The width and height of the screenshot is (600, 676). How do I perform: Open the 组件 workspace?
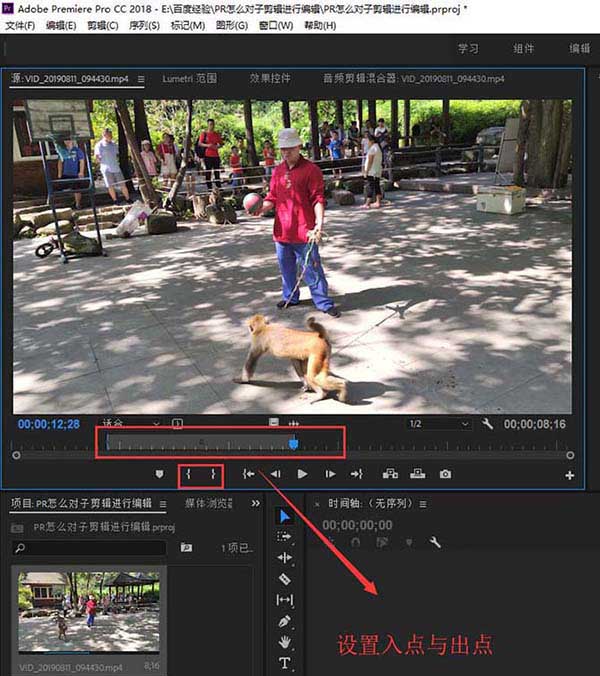[x=524, y=48]
